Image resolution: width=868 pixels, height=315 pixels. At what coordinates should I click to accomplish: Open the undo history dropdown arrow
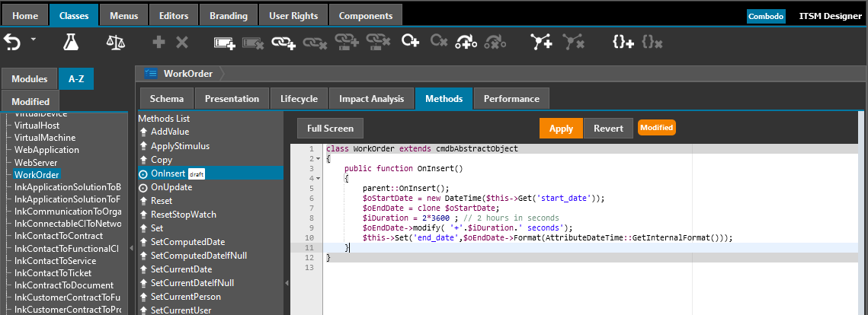(x=34, y=39)
